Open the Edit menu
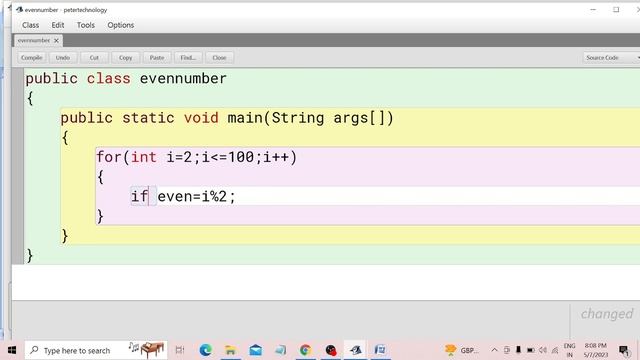Screen dimensions: 640x360 pos(58,25)
